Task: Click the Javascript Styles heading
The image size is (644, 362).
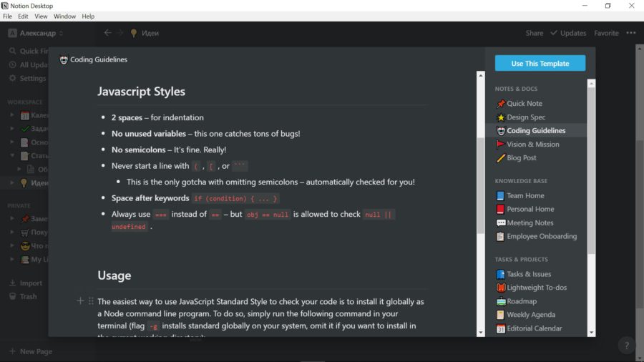Action: 141,91
